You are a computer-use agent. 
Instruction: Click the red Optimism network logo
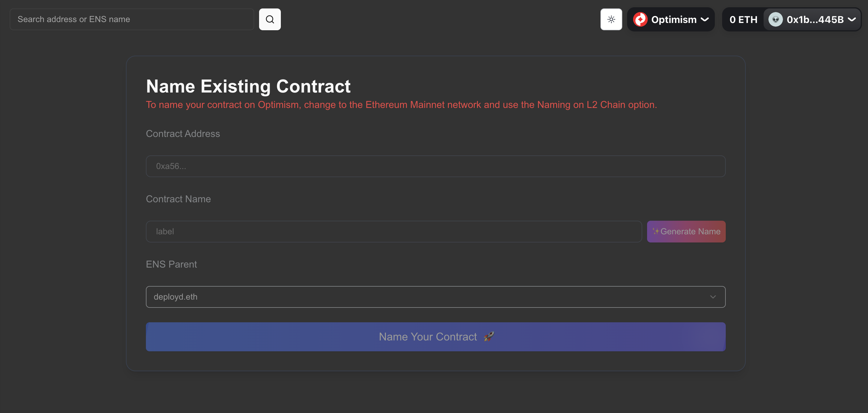click(640, 19)
